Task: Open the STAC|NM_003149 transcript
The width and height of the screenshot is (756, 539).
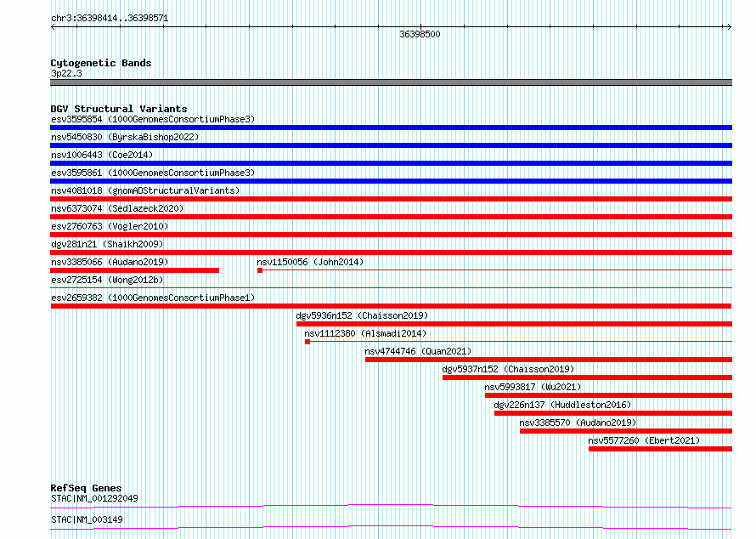Action: (x=87, y=519)
